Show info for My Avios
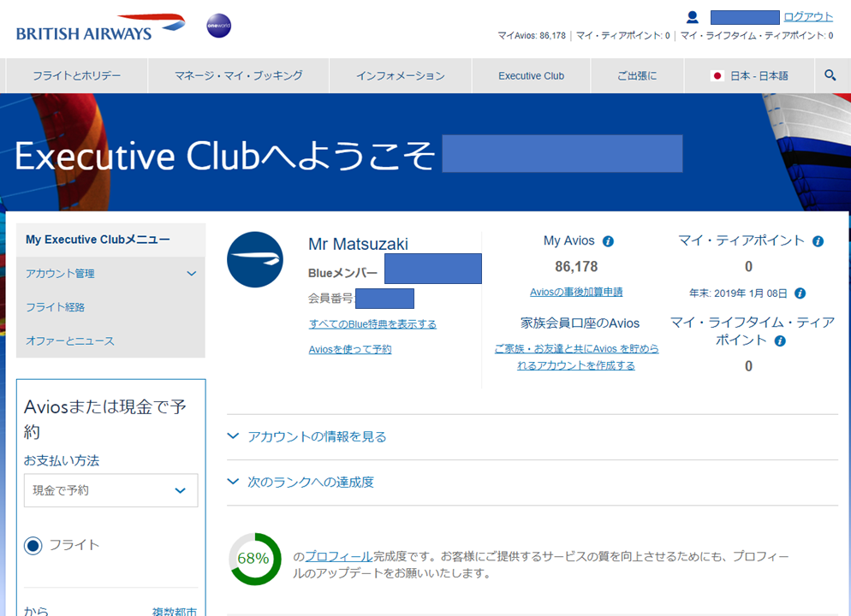851x616 pixels. tap(609, 241)
